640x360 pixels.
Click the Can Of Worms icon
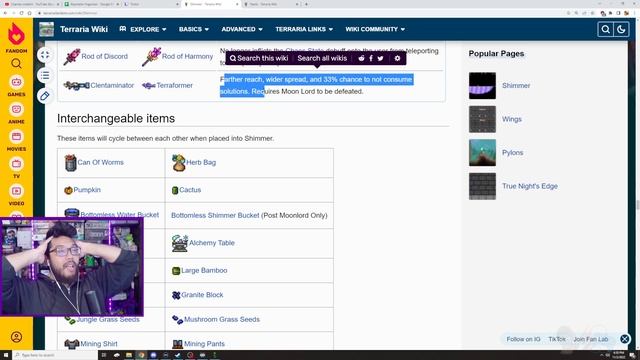70,163
